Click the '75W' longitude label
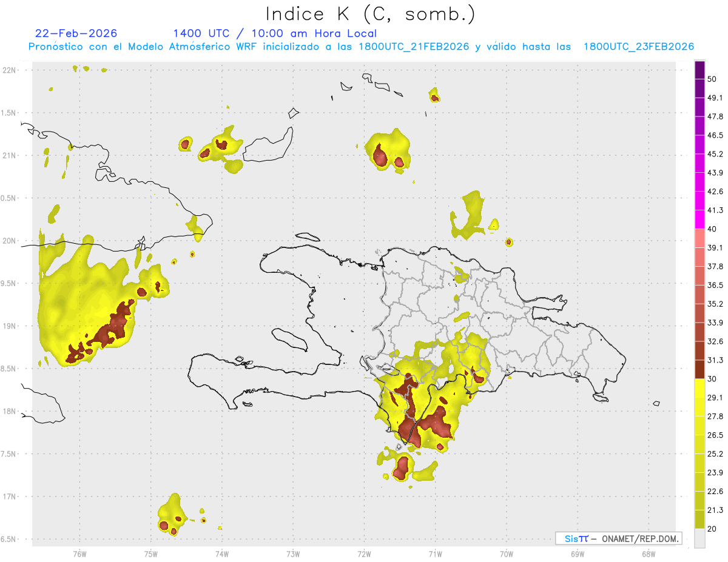The height and width of the screenshot is (562, 728). pyautogui.click(x=151, y=554)
